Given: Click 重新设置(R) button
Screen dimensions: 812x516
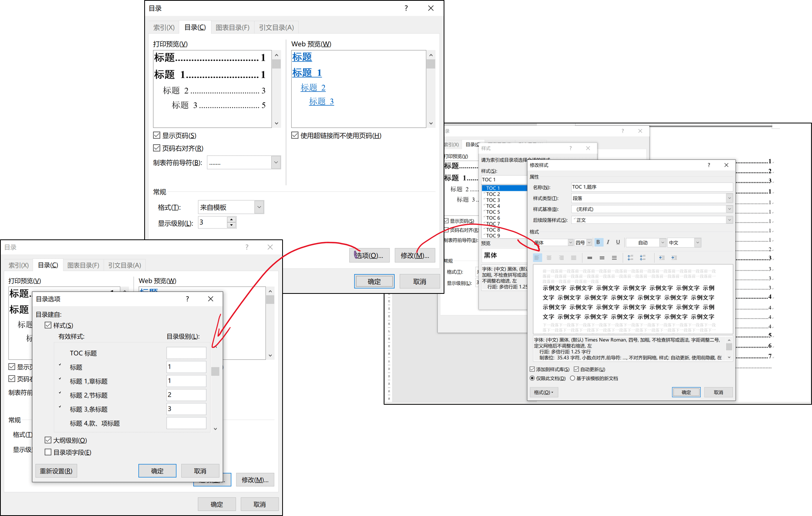Looking at the screenshot, I should coord(56,471).
